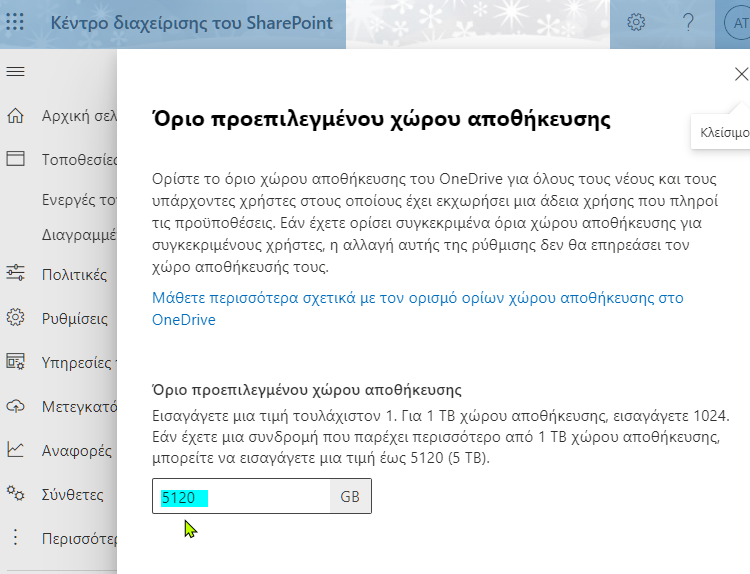Screen dimensions: 750x574
Task: Open Μετεγκατάσταση navigation item
Action: (79, 407)
